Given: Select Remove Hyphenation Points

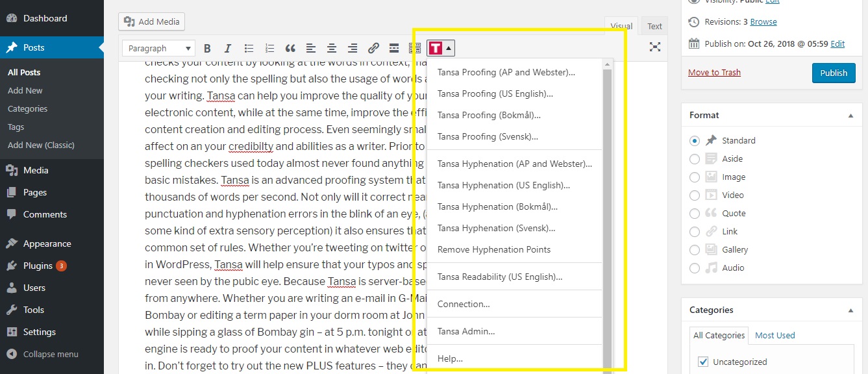Looking at the screenshot, I should click(515, 249).
